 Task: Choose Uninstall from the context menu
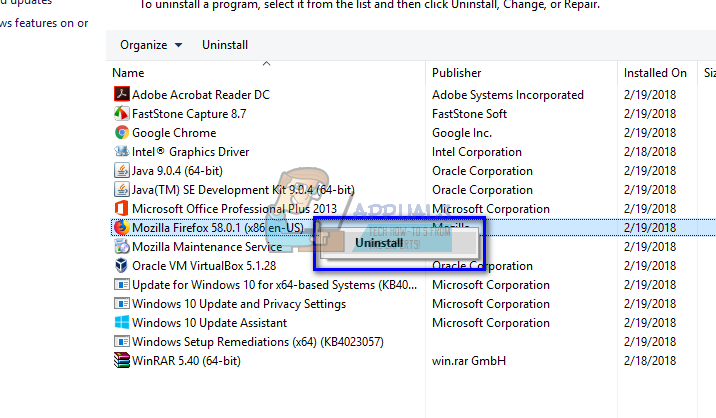379,243
